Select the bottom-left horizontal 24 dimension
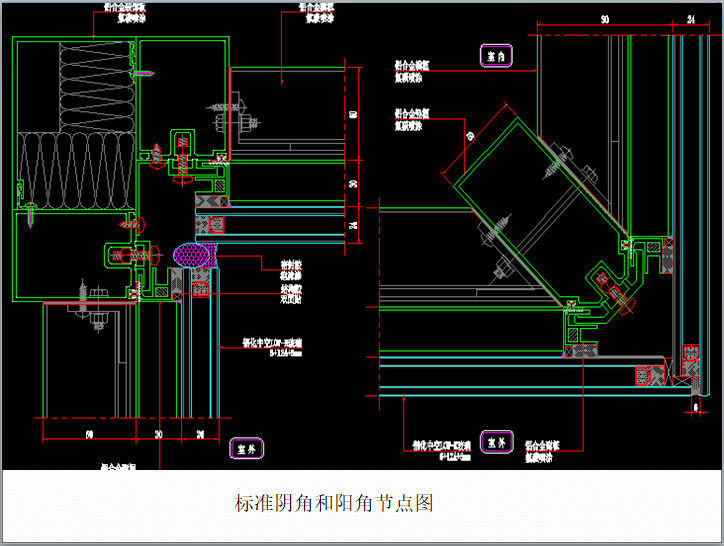Image resolution: width=724 pixels, height=546 pixels. pyautogui.click(x=199, y=434)
